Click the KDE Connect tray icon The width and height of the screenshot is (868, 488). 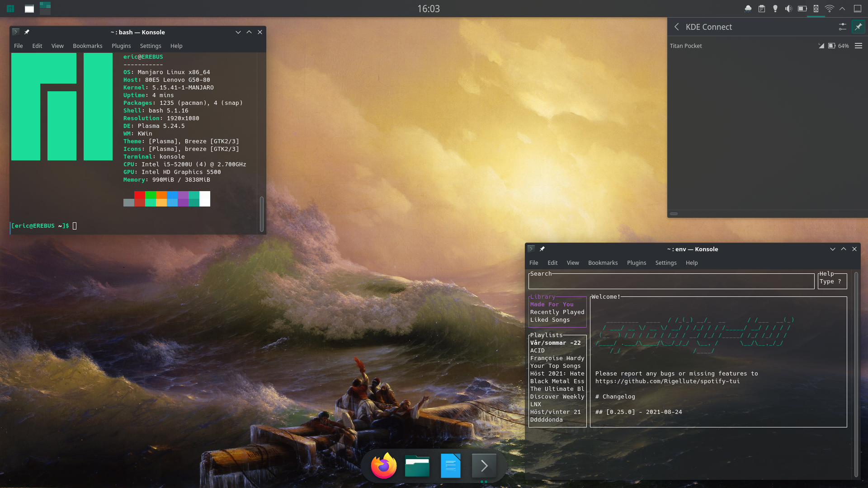pyautogui.click(x=816, y=9)
